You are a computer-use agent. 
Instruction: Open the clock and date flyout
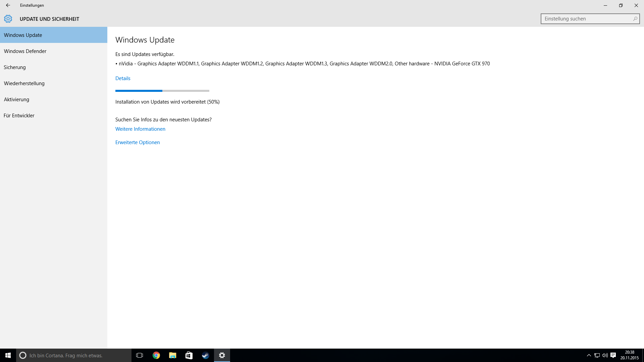(x=630, y=355)
